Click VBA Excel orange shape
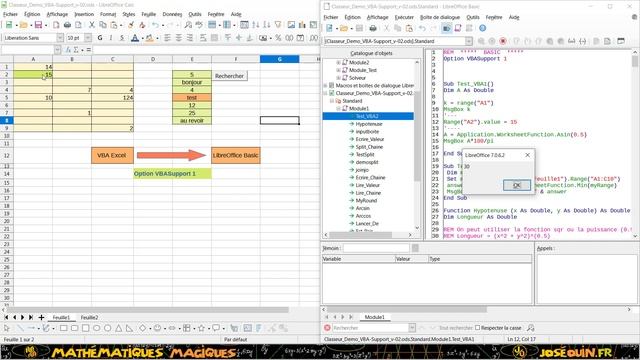The image size is (640, 360). [x=112, y=156]
